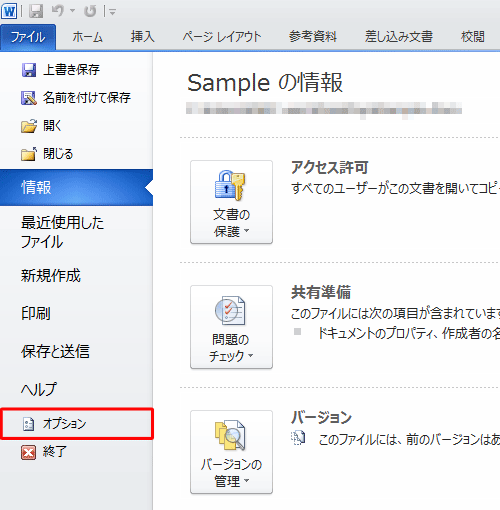Select 上書き保存 menu label

point(71,70)
